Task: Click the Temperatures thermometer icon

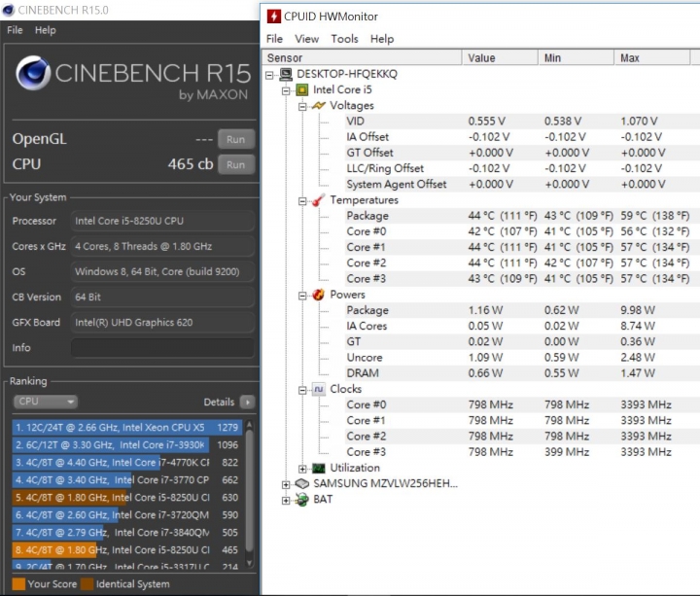Action: click(x=318, y=200)
